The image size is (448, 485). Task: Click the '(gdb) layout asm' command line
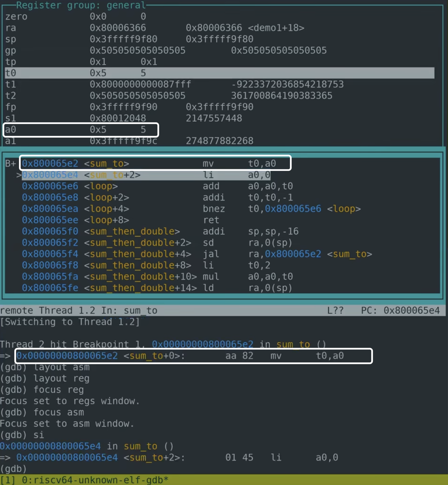point(45,367)
